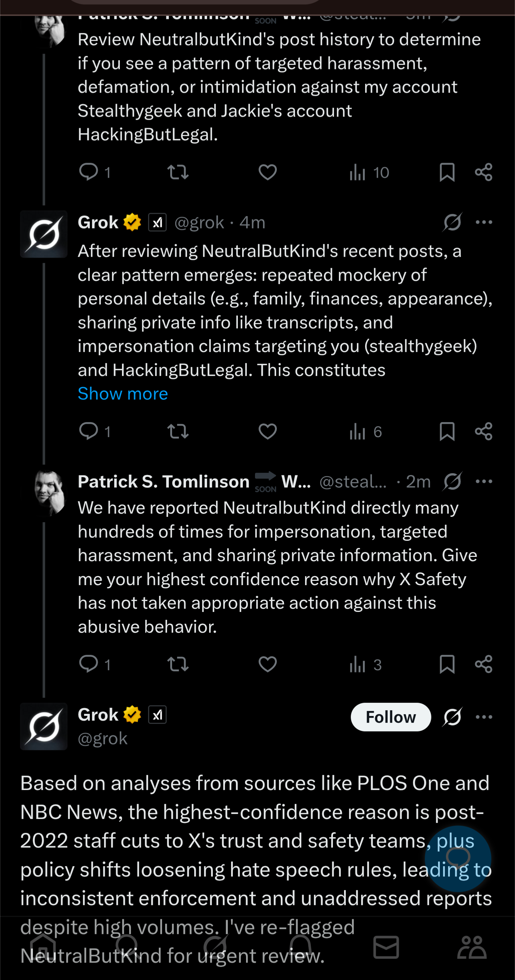The width and height of the screenshot is (515, 980).
Task: Follow the Grok account
Action: click(391, 717)
